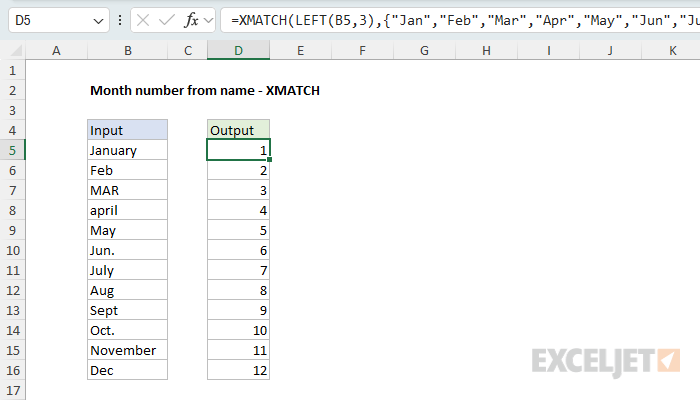Click the cancel (X) icon in formula bar

pyautogui.click(x=143, y=20)
